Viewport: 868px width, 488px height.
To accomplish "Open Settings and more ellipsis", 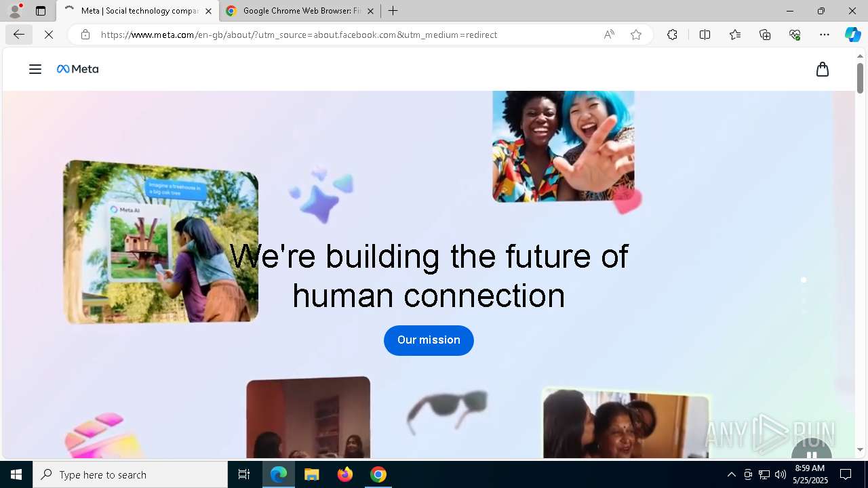I will (x=825, y=35).
